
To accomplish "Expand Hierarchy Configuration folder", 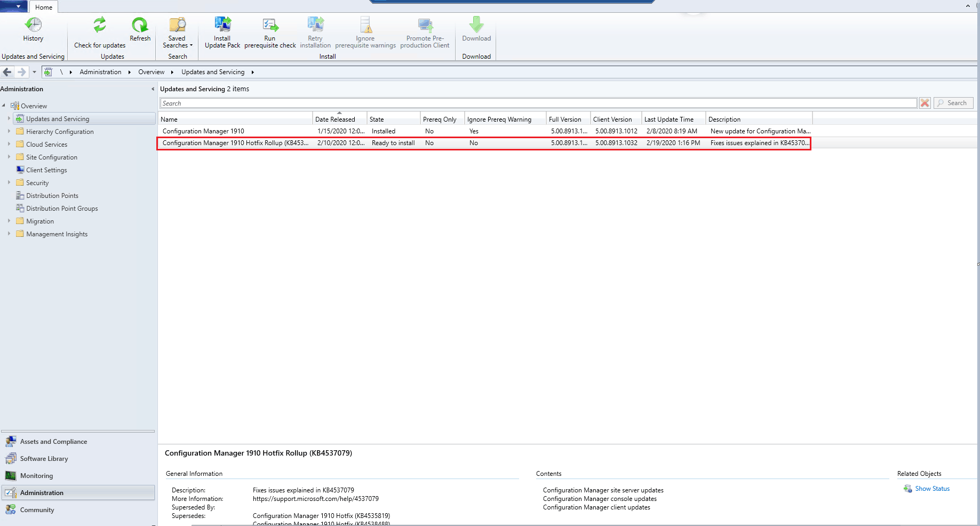I will coord(9,131).
